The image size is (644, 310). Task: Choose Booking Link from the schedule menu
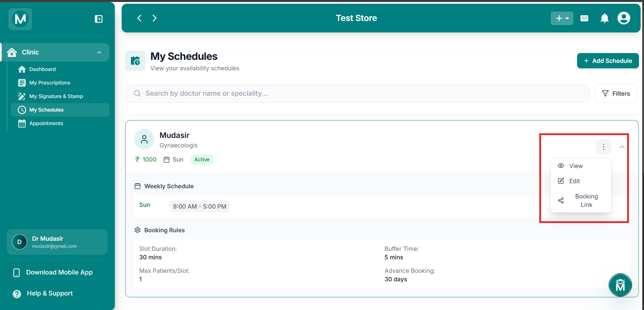click(581, 201)
